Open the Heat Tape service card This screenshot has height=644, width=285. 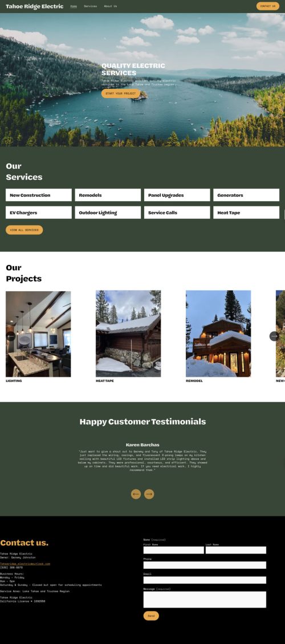click(246, 213)
